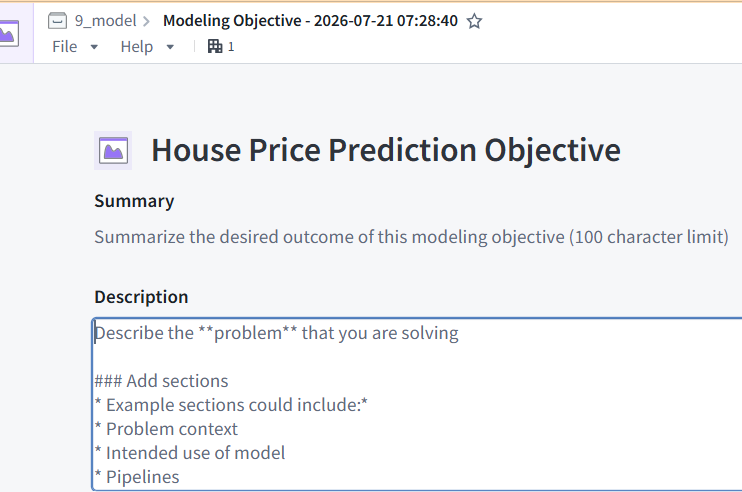Click into the Summary placeholder field

[x=411, y=237]
